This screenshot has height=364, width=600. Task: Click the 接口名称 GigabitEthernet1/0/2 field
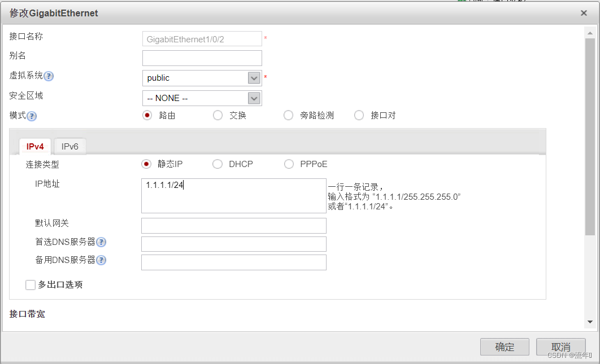202,39
